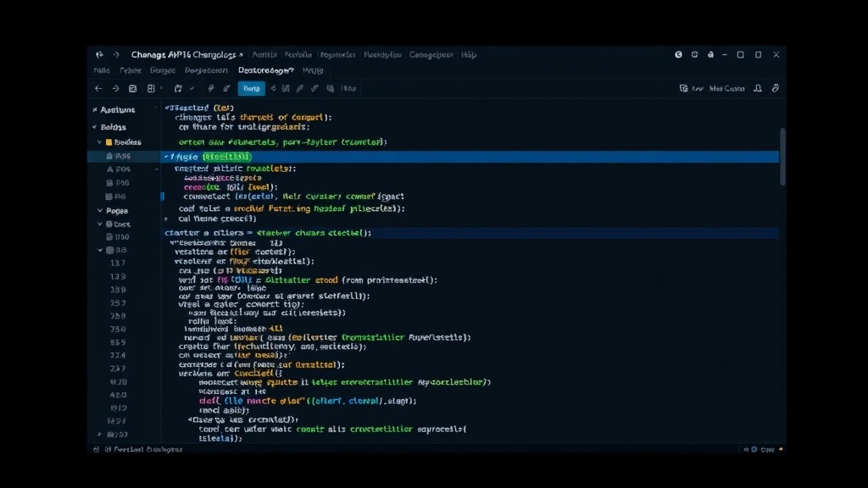
Task: Collapse the top 'Aesiunt' sidebar section
Action: [x=95, y=110]
